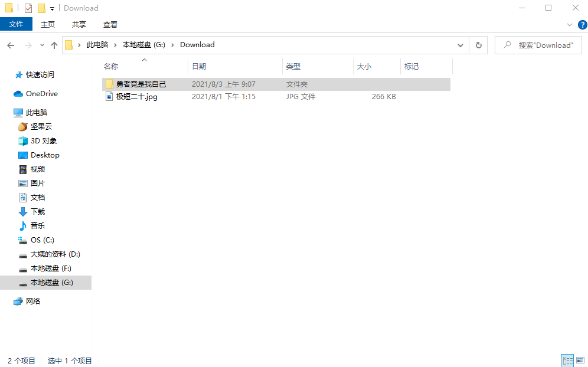Sort by the 名称 column header
The width and height of the screenshot is (588, 367).
[x=145, y=66]
